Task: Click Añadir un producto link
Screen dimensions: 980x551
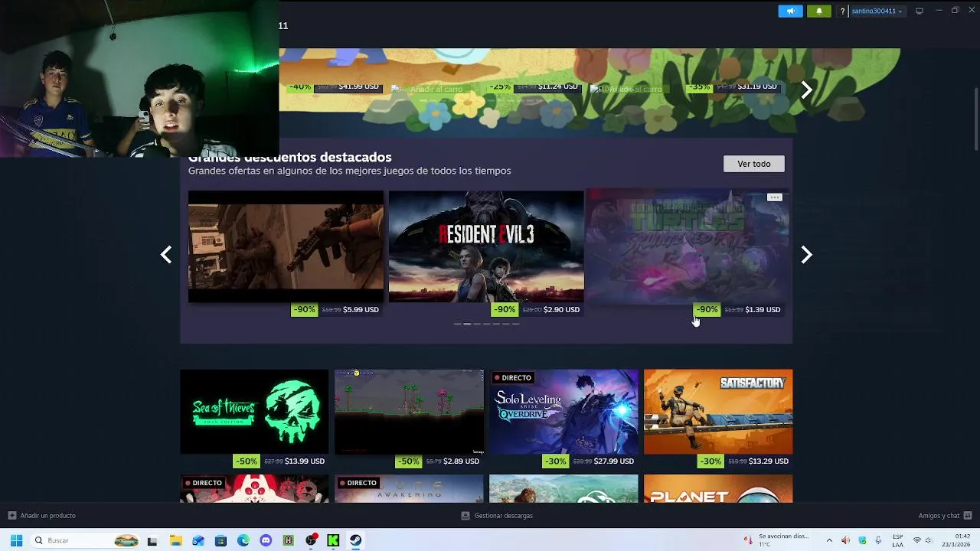Action: point(47,516)
